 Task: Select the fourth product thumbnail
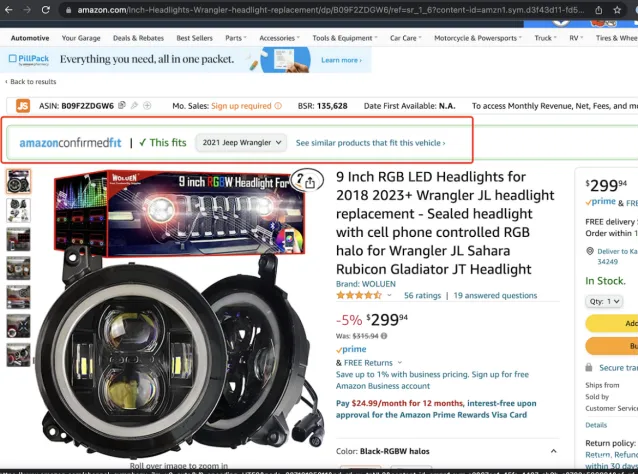[18, 268]
